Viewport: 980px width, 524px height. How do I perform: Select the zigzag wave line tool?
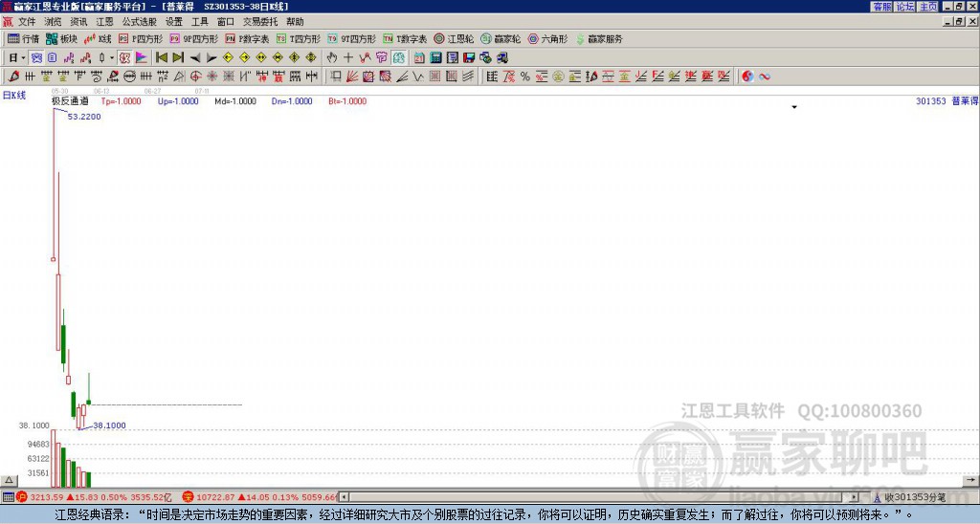coord(418,76)
